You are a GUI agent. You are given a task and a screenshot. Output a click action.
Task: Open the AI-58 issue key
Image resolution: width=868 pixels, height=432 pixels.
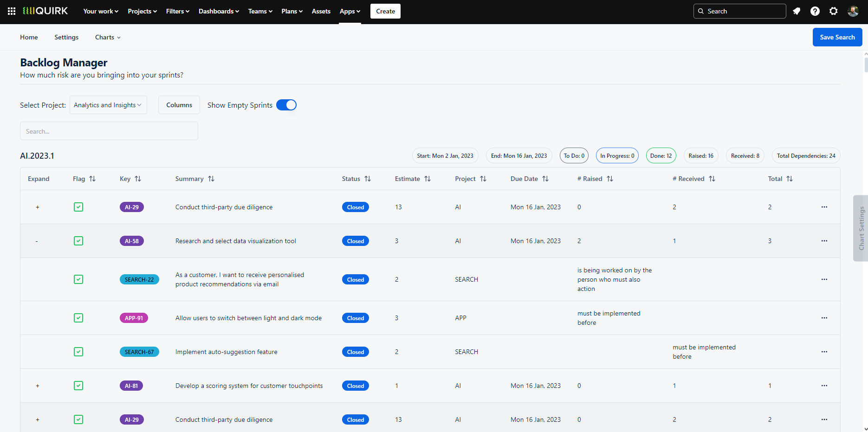tap(132, 241)
